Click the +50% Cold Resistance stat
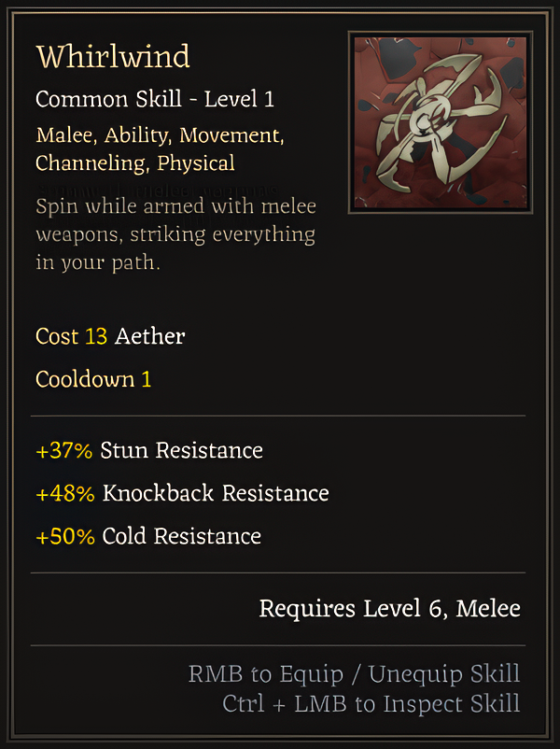Image resolution: width=560 pixels, height=749 pixels. pyautogui.click(x=148, y=536)
